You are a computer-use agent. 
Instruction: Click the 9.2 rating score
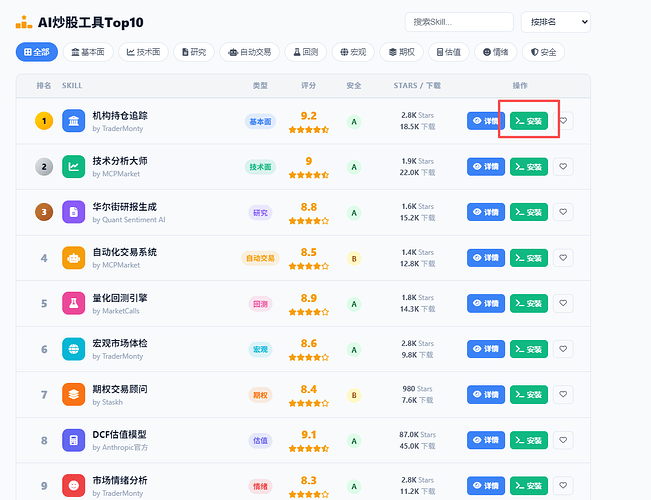pos(308,115)
